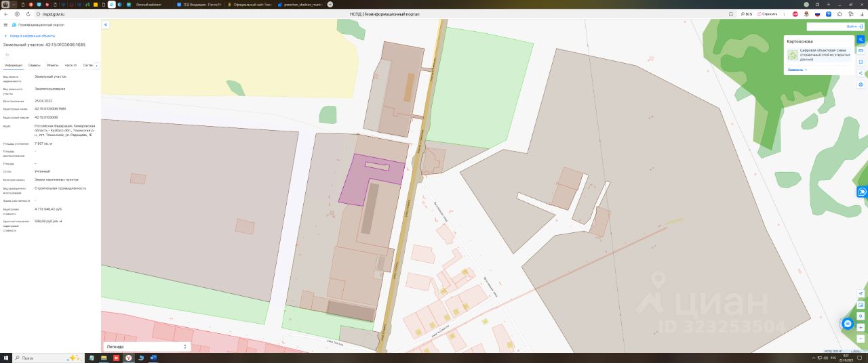Zoom in the map with plus button
This screenshot has height=363, width=868.
(x=861, y=327)
